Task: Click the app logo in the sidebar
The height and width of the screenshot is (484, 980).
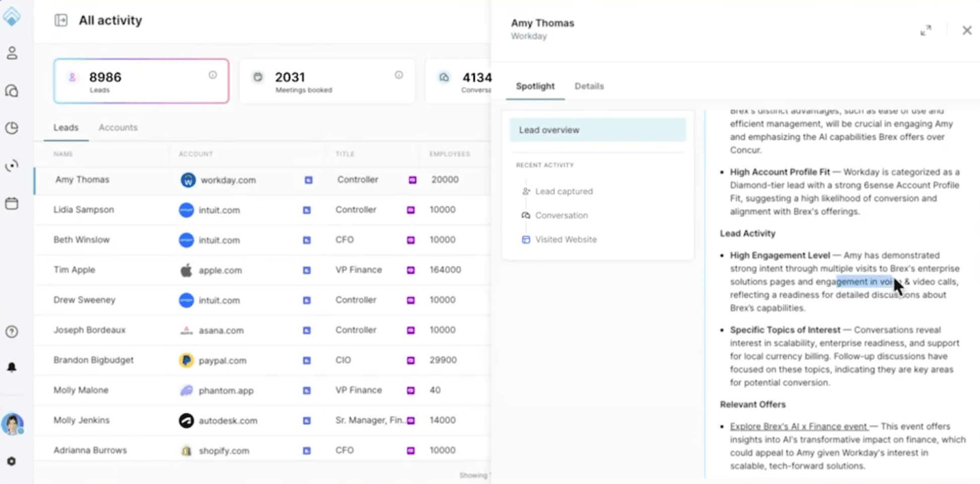Action: (x=12, y=16)
